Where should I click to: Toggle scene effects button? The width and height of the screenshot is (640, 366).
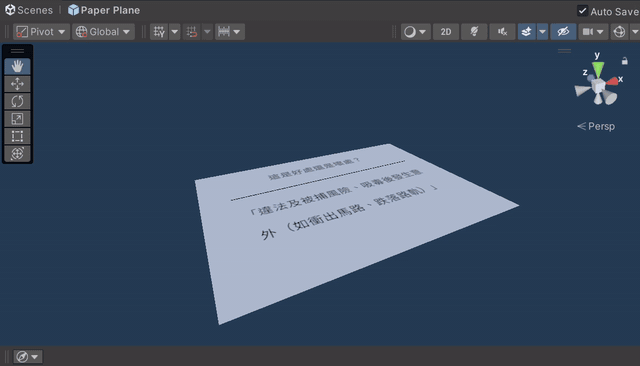tap(527, 32)
